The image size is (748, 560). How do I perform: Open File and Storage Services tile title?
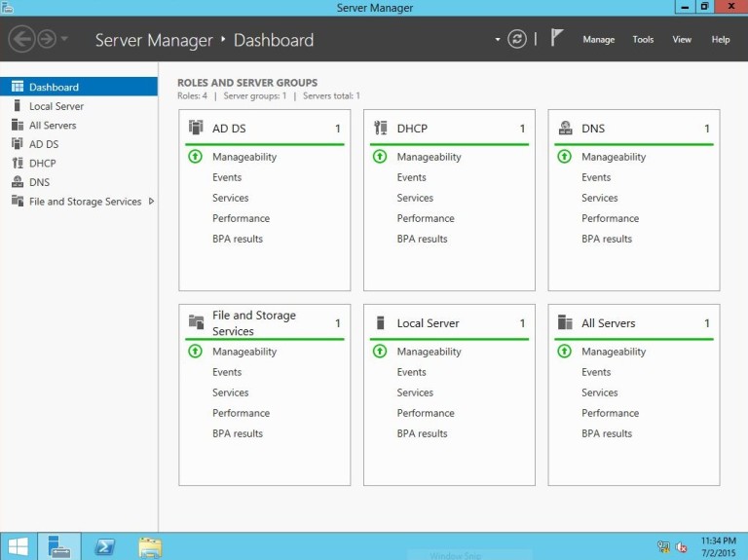click(254, 323)
